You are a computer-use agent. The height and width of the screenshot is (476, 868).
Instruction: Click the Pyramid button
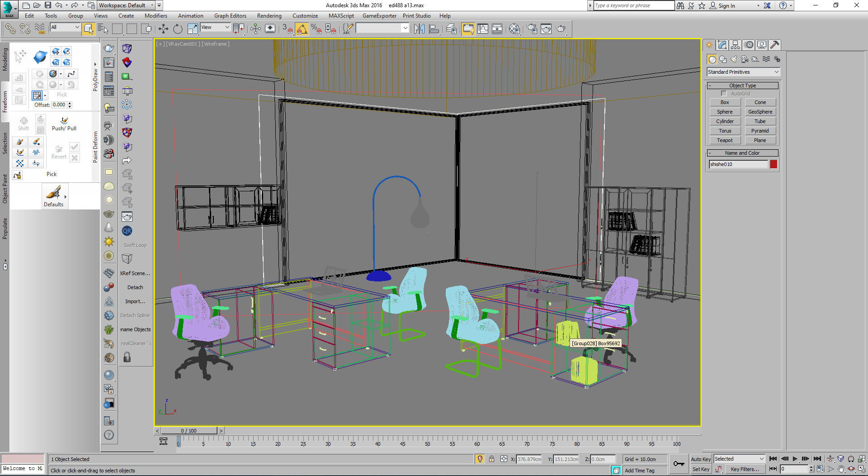pyautogui.click(x=760, y=131)
